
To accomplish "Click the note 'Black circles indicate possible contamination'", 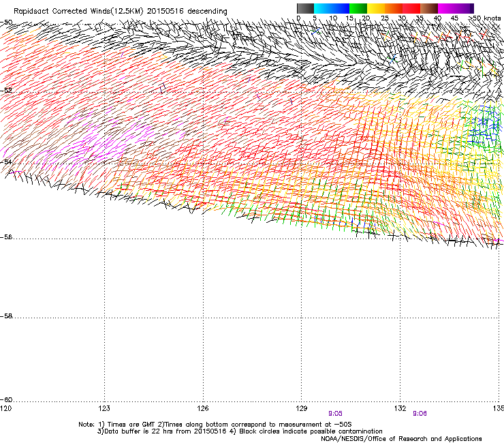I will 311,431.
